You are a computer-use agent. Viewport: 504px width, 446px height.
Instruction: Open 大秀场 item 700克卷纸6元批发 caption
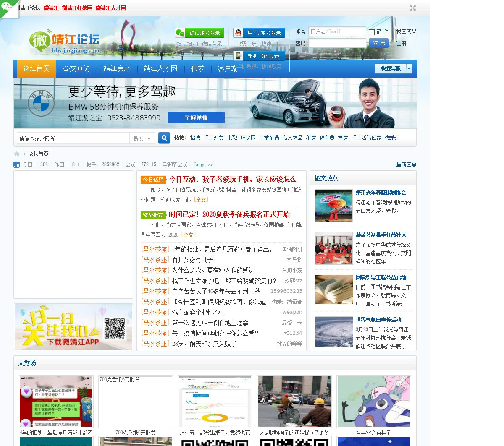[135, 433]
